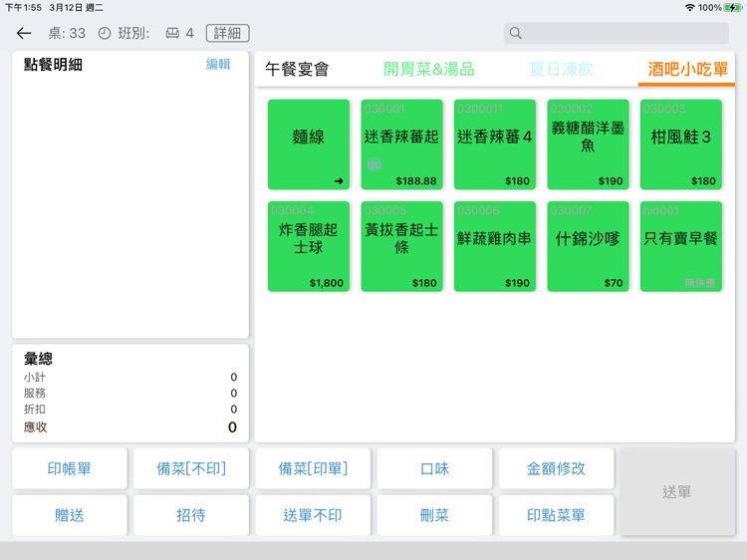Screen dimensions: 747x560
Task: Add 鮮蔬雞肉串 $190 item
Action: click(494, 246)
